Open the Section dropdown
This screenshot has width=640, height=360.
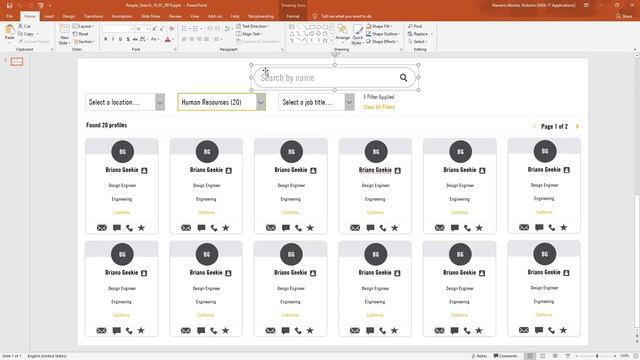tap(84, 42)
